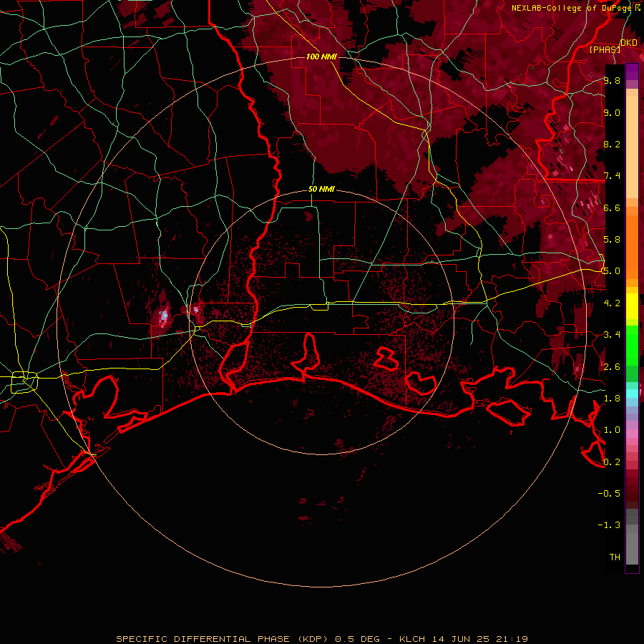Image resolution: width=644 pixels, height=644 pixels.
Task: Click the 100 NMI range ring label
Action: click(x=321, y=57)
